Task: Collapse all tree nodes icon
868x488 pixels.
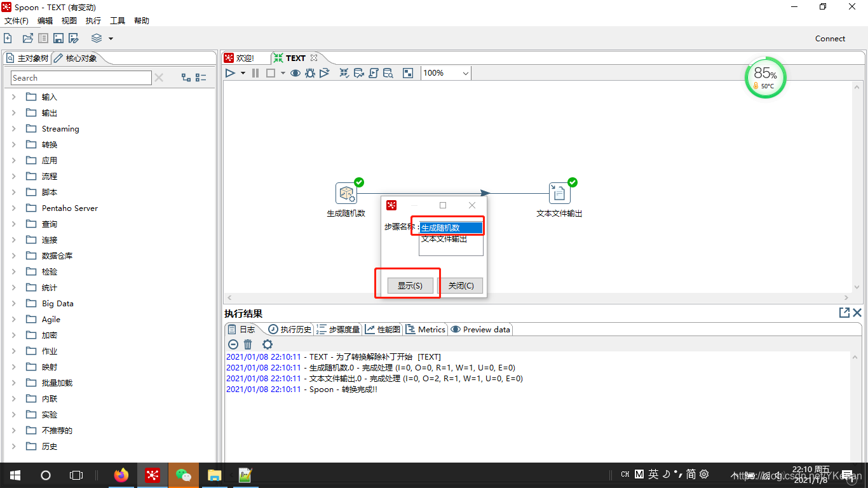Action: [201, 78]
